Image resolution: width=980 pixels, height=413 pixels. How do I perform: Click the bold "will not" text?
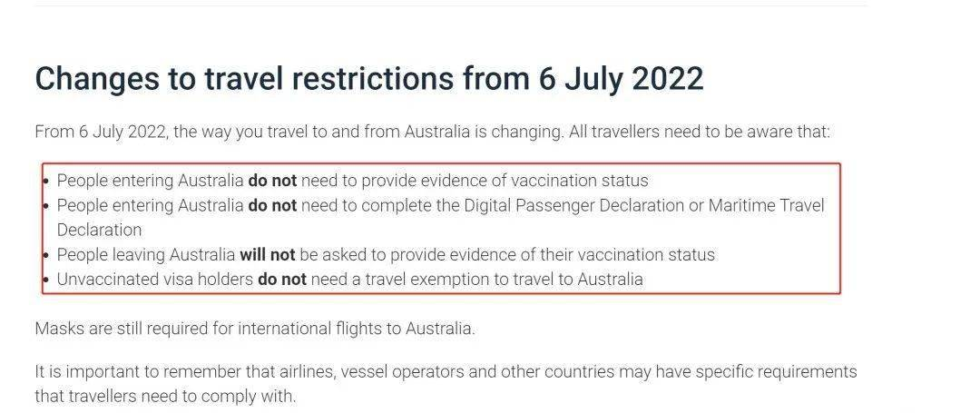pos(268,255)
